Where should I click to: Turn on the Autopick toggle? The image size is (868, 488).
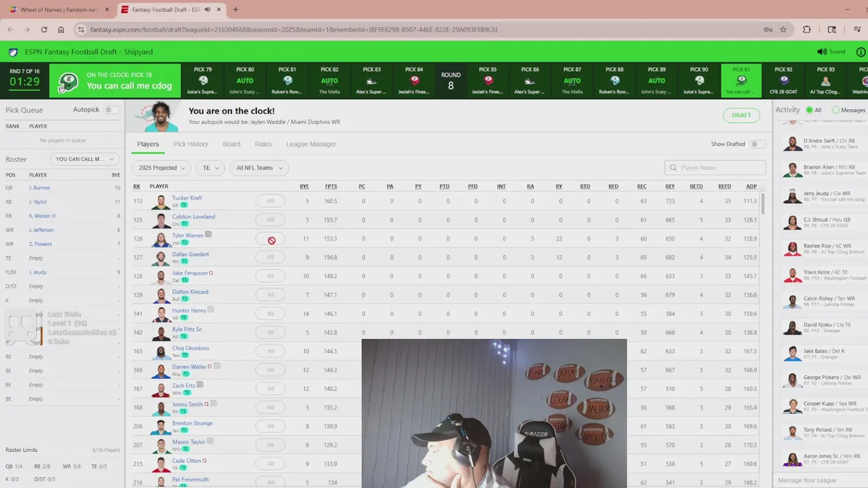pos(111,110)
